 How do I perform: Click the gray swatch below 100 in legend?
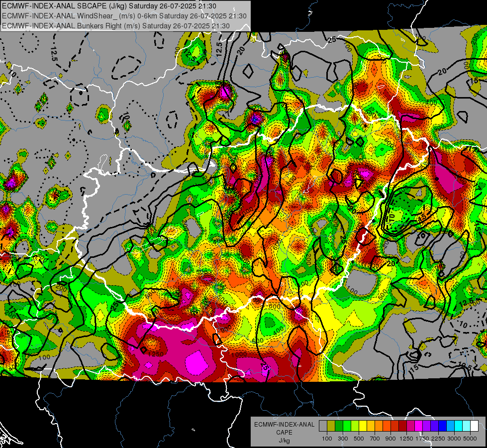(x=323, y=426)
